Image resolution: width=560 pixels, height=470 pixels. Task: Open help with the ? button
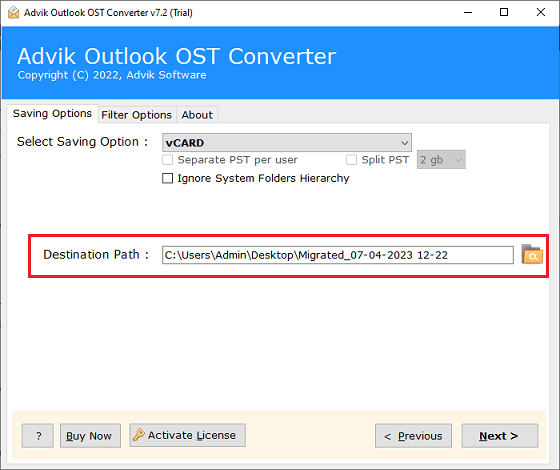pyautogui.click(x=38, y=436)
